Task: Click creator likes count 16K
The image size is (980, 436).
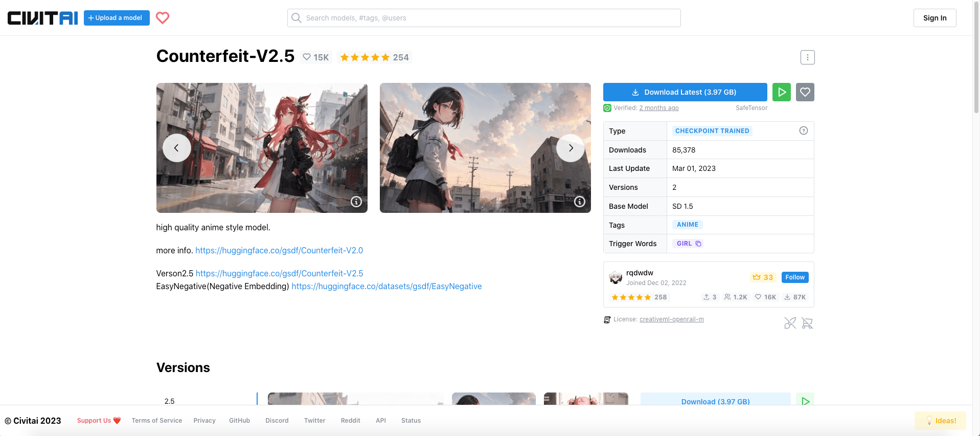Action: [765, 297]
